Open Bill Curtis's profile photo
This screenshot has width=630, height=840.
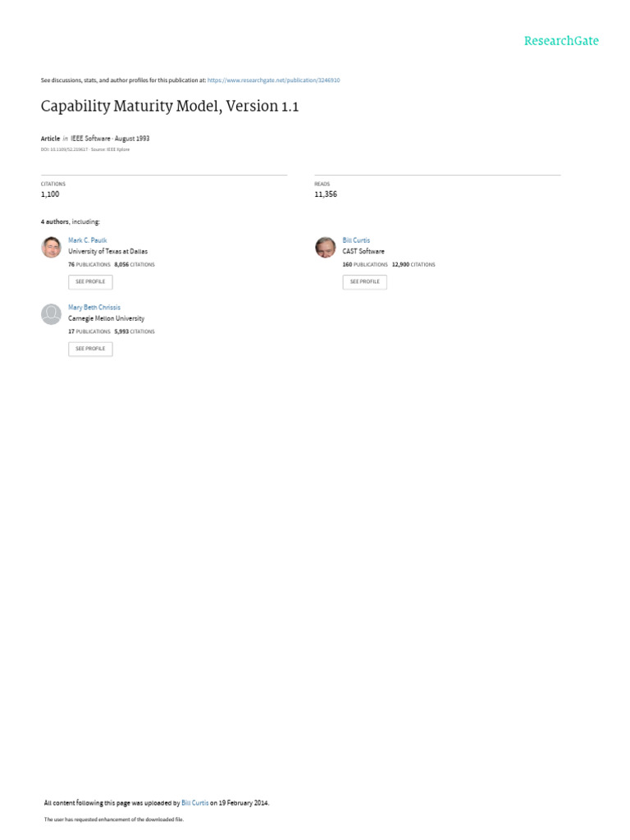click(325, 247)
